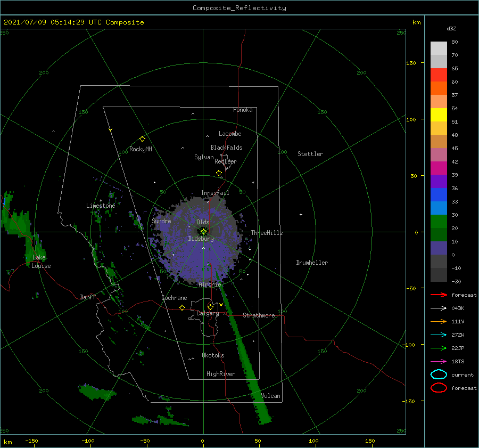Click the Okotoks label

[213, 355]
